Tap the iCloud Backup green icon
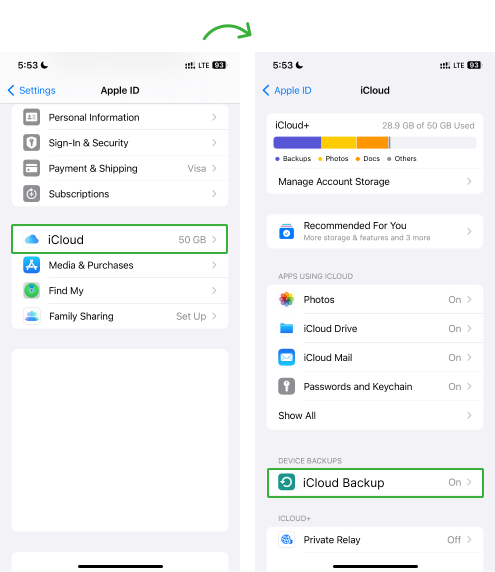This screenshot has height=572, width=495. click(x=286, y=482)
